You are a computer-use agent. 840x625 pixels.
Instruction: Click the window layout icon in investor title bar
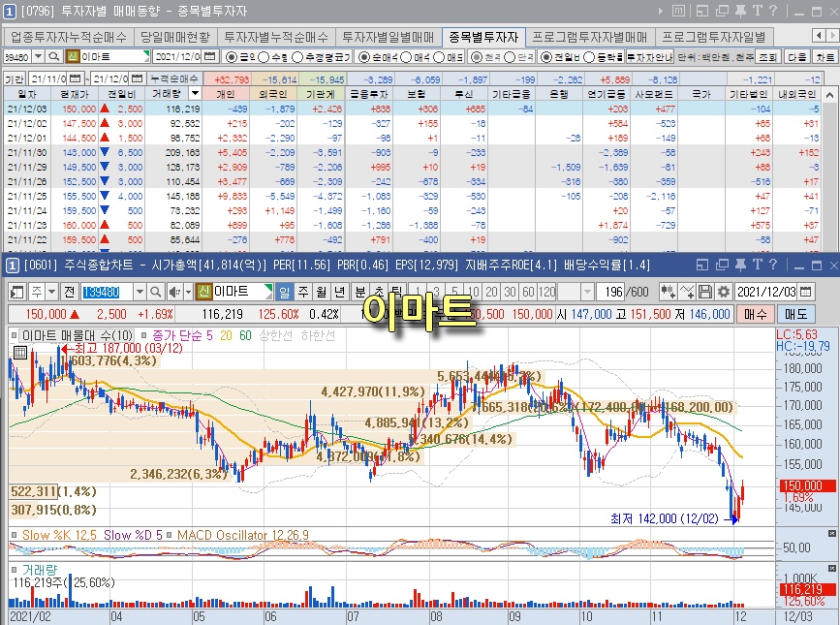click(702, 11)
